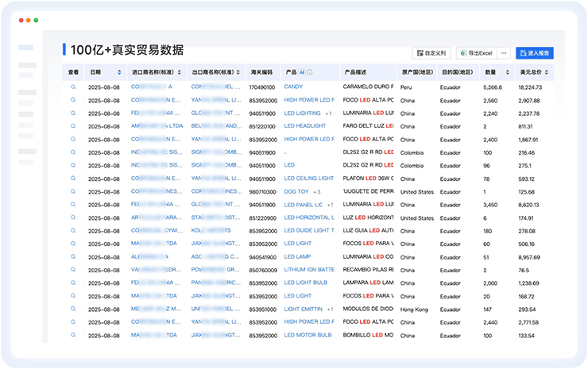Viewport: 588px width, 369px height.
Task: Click the magnifier icon in the DOG TOY row
Action: 73,192
